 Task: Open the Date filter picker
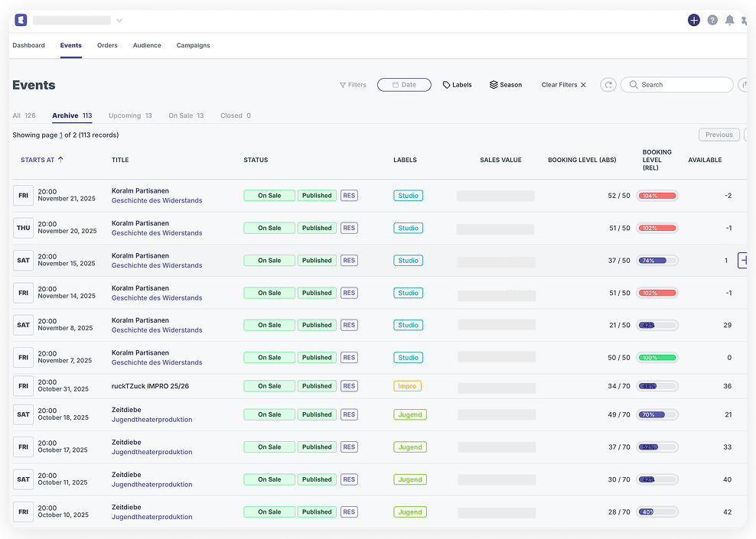click(404, 85)
